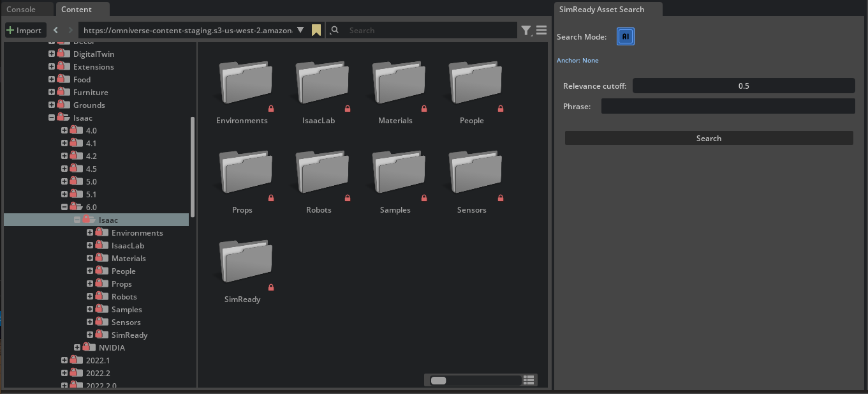This screenshot has height=394, width=868.
Task: Open the Sensors folder thumbnail
Action: click(x=475, y=172)
